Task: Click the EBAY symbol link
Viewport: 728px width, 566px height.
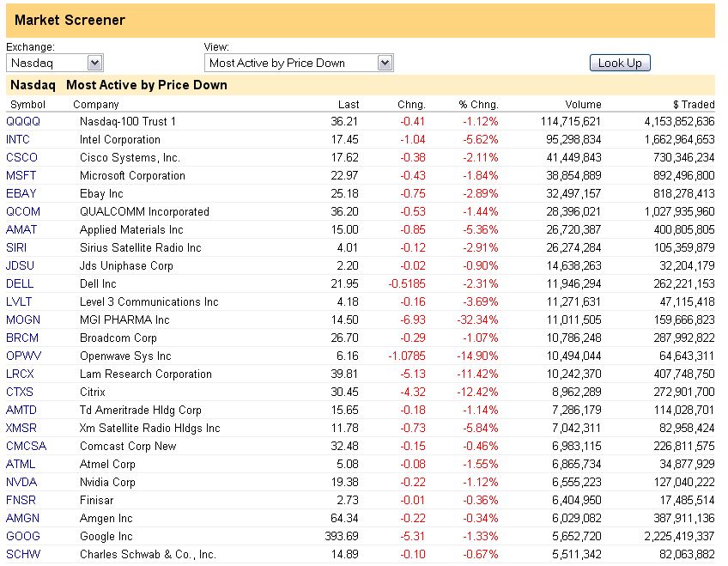Action: (21, 193)
